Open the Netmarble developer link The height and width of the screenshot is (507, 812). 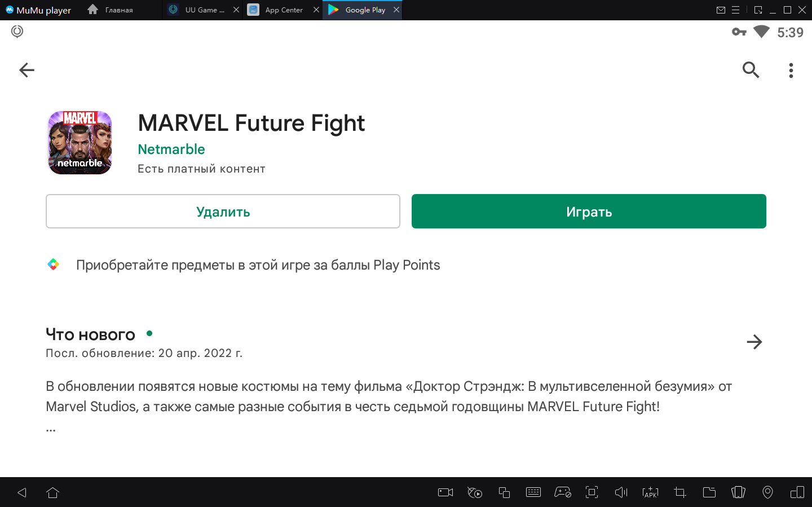click(x=171, y=149)
